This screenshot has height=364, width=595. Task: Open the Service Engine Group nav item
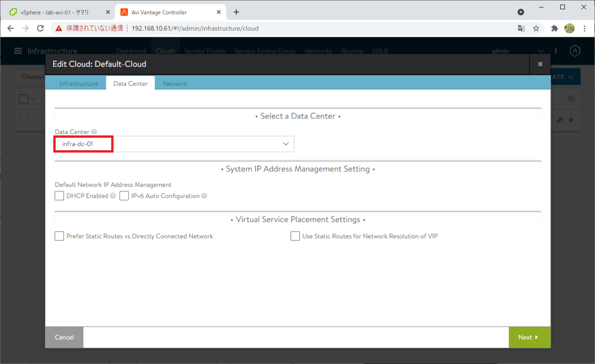pos(265,51)
